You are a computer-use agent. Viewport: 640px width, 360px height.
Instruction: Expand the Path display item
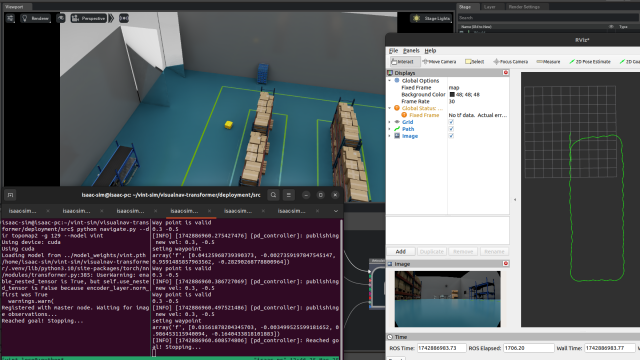point(389,129)
